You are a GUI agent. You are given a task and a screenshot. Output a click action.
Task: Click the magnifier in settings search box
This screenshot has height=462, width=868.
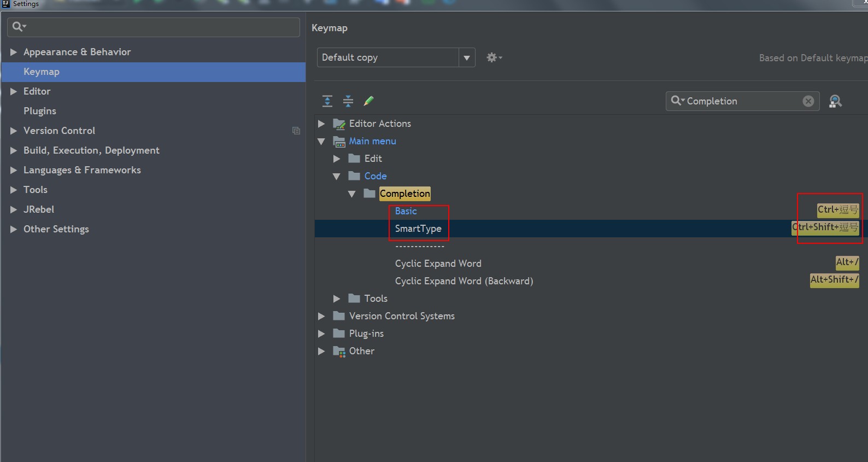pyautogui.click(x=19, y=26)
